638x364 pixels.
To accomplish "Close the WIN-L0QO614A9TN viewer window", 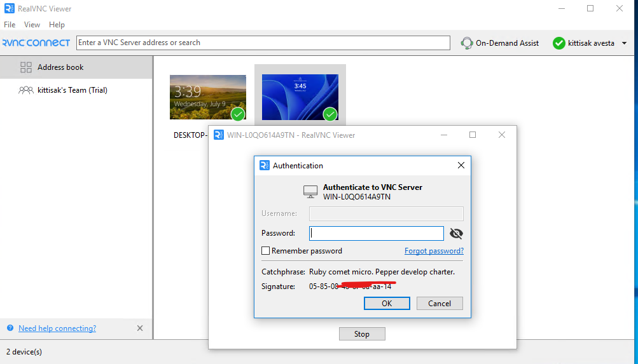I will pos(502,135).
